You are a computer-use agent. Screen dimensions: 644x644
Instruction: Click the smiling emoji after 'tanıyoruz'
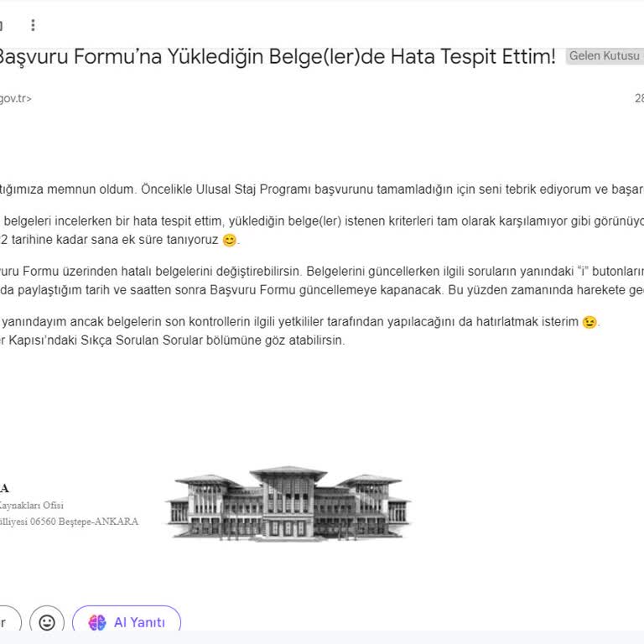230,240
